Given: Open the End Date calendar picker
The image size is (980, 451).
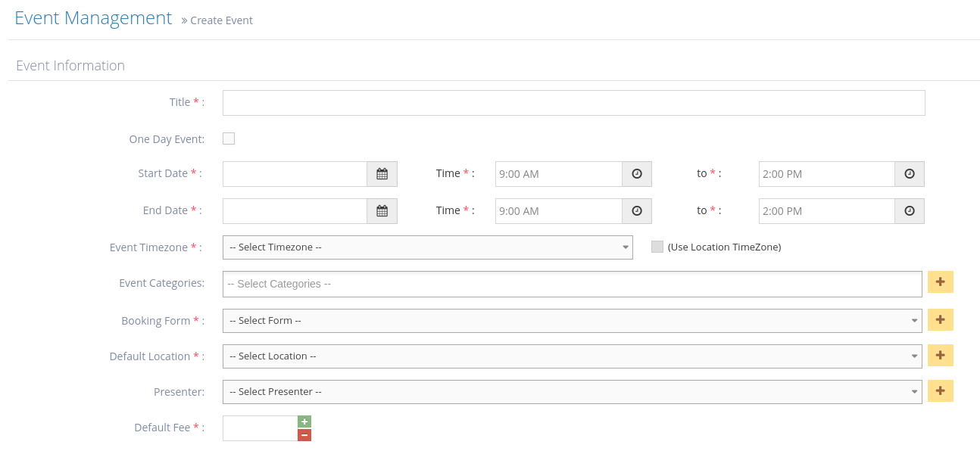Looking at the screenshot, I should point(382,211).
